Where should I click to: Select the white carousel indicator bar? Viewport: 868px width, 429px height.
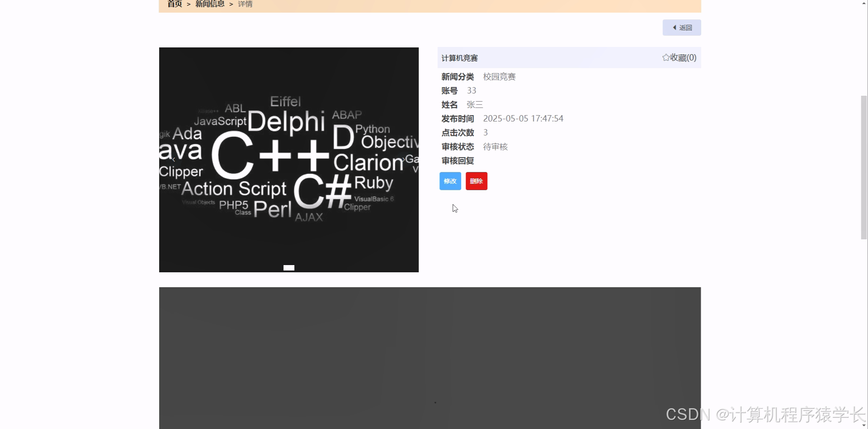[x=289, y=268]
